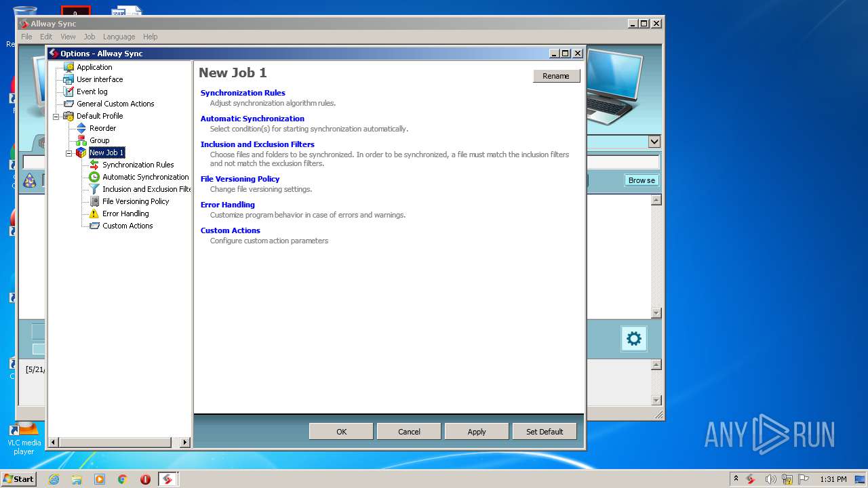This screenshot has height=488, width=868.
Task: Click the General Custom Actions icon
Action: (x=68, y=104)
